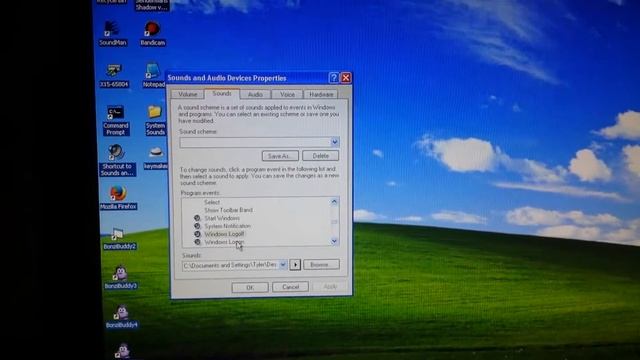Click the Program events scroll up arrow
This screenshot has width=640, height=360.
[x=334, y=202]
